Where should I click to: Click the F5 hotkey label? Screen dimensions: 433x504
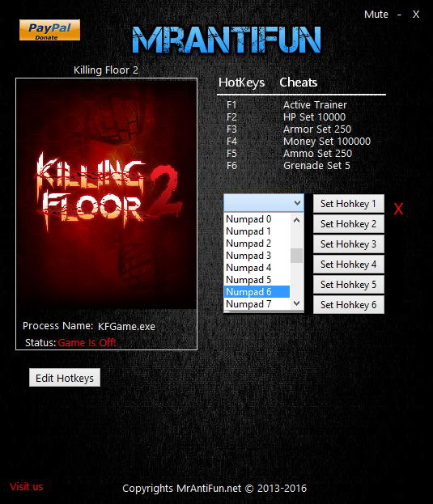coord(231,154)
